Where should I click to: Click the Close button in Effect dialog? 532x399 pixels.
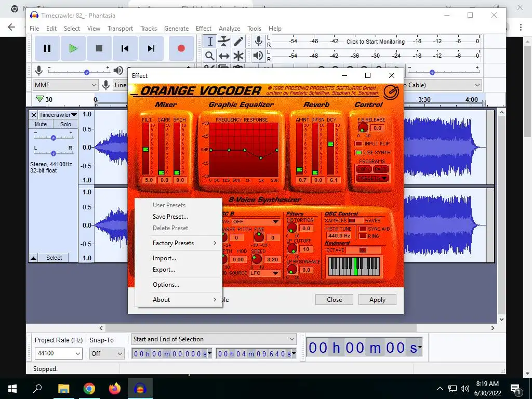tap(334, 300)
